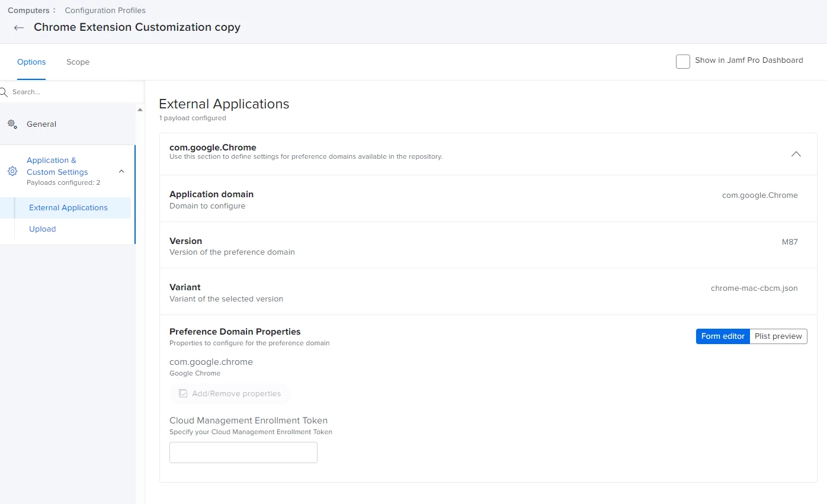Click the com.google.Chrome application domain value
Image resolution: width=827 pixels, height=504 pixels.
point(760,195)
